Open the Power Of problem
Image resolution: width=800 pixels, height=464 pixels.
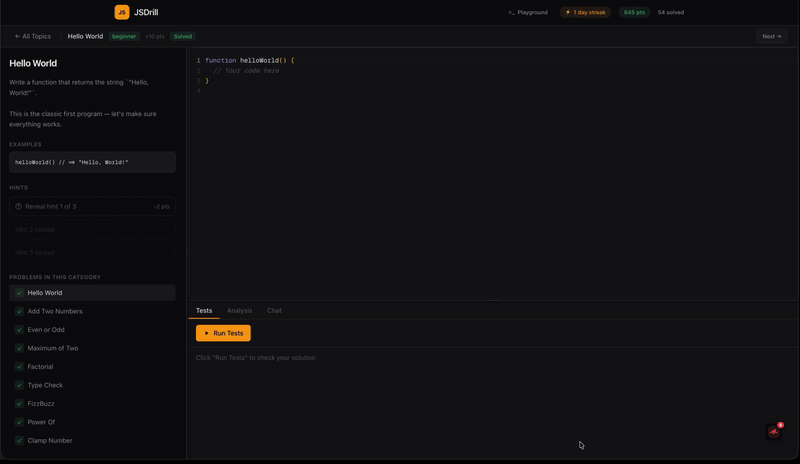pyautogui.click(x=92, y=422)
